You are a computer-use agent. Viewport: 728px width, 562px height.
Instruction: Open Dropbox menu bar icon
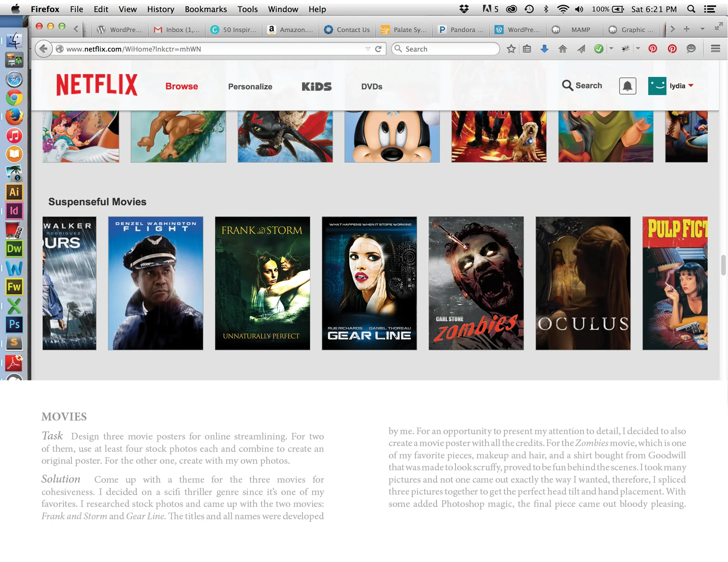click(464, 9)
